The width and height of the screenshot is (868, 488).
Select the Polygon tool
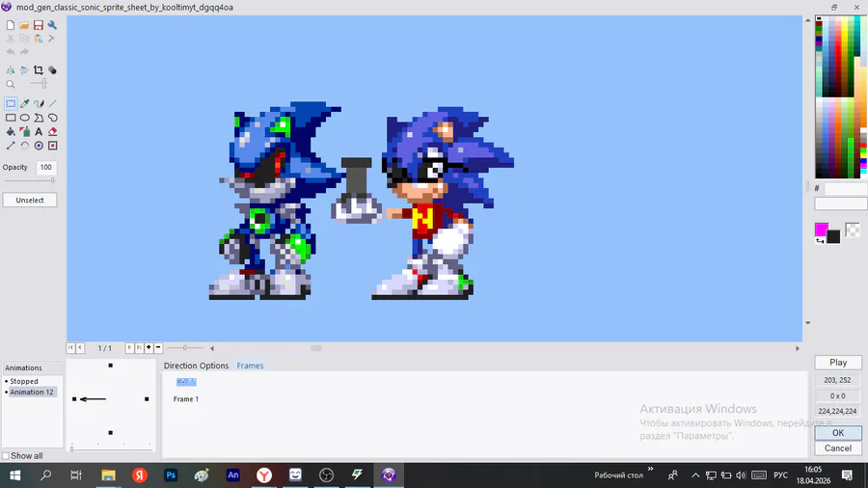pyautogui.click(x=39, y=118)
